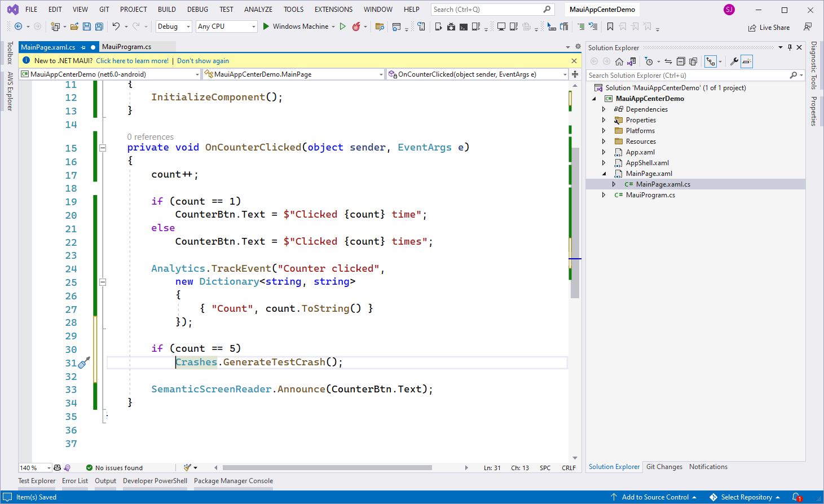Click the 'Click here to learn more!' link
Image resolution: width=824 pixels, height=504 pixels.
[x=132, y=61]
